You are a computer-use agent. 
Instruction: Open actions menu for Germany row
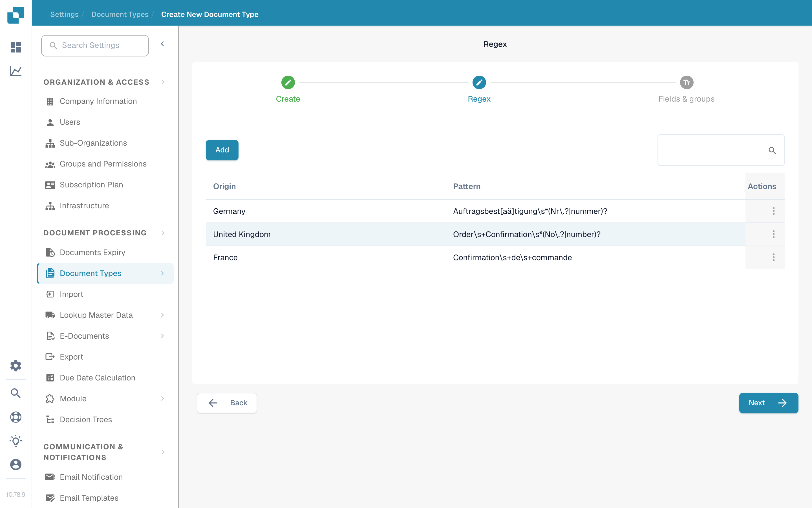point(773,211)
